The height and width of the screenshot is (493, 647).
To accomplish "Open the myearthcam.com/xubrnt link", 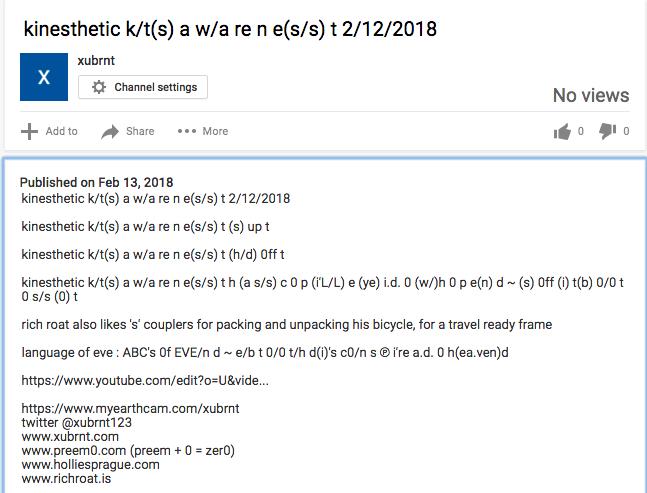I will click(x=130, y=408).
